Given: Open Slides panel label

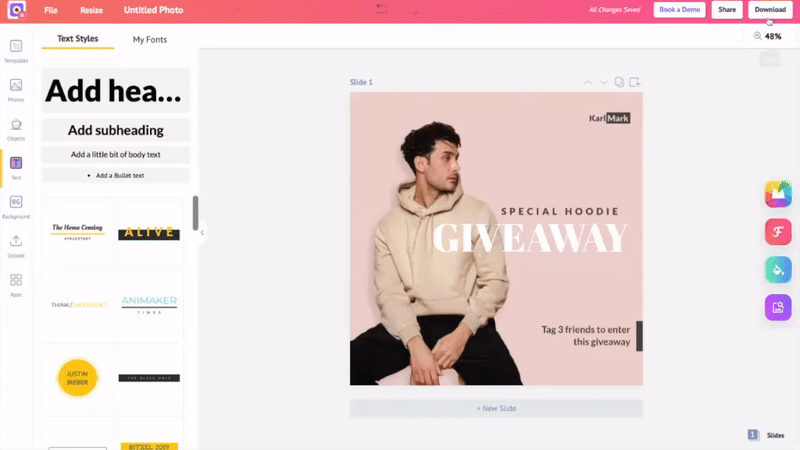Looking at the screenshot, I should tap(775, 435).
